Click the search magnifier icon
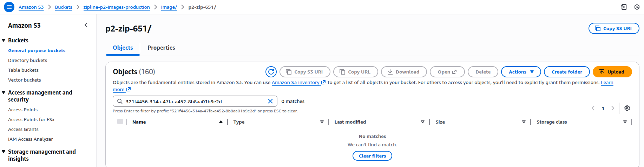This screenshot has height=167, width=644. click(120, 101)
